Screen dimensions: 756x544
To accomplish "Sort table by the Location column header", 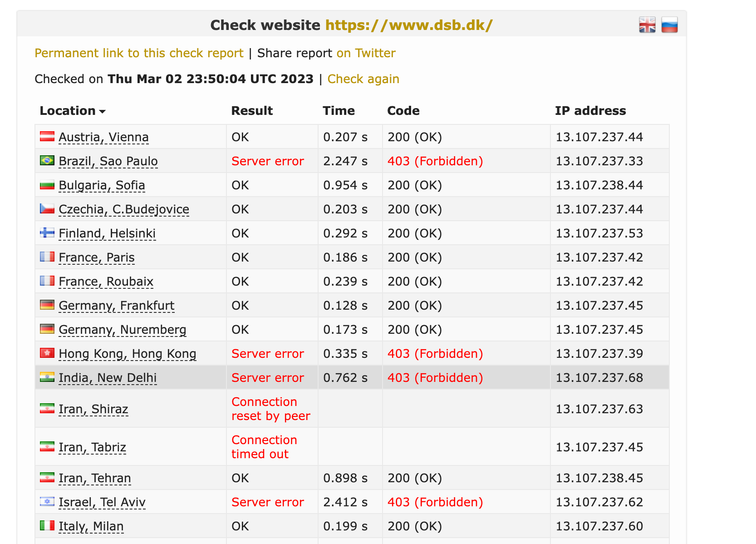I will 73,111.
